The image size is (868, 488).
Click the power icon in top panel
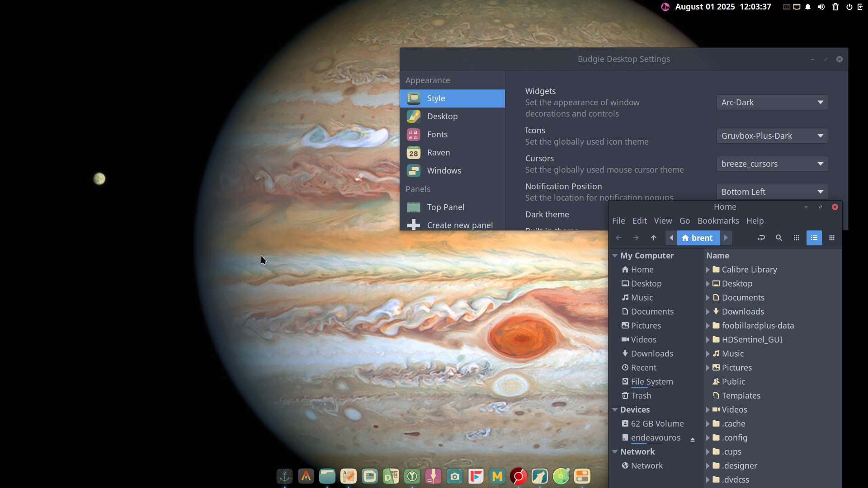click(849, 7)
